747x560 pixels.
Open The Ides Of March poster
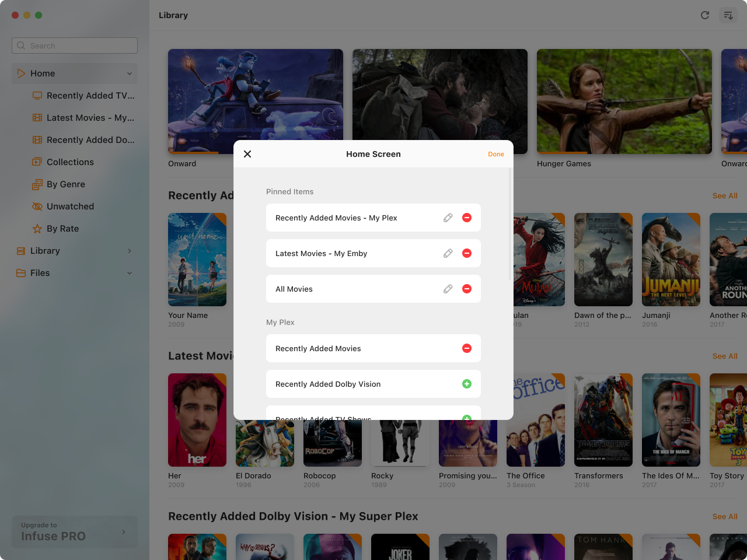pos(671,420)
